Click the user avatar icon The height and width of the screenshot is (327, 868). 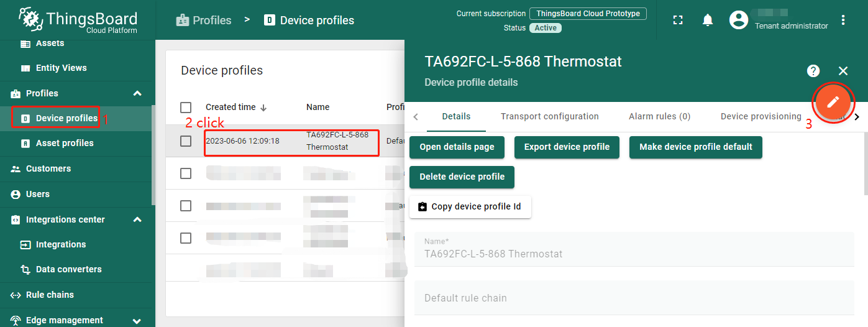(739, 20)
